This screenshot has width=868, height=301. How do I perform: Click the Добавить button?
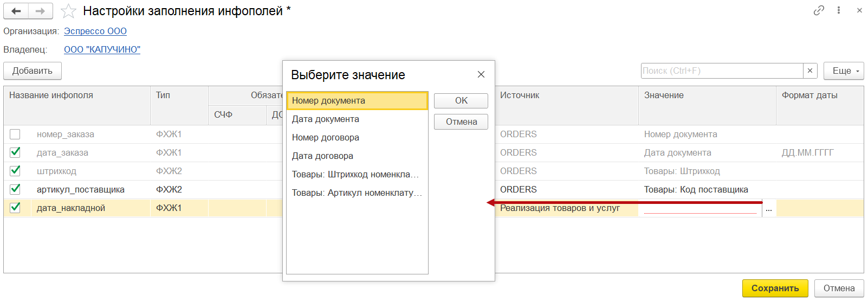pos(33,71)
